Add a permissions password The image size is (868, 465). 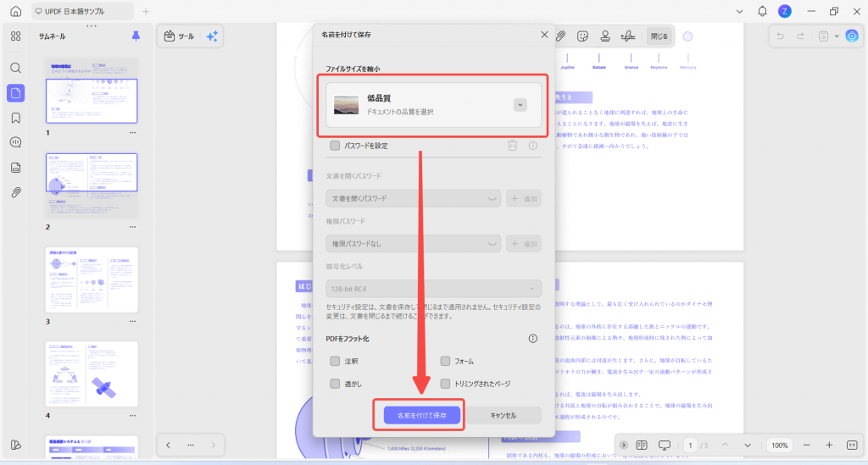point(524,244)
